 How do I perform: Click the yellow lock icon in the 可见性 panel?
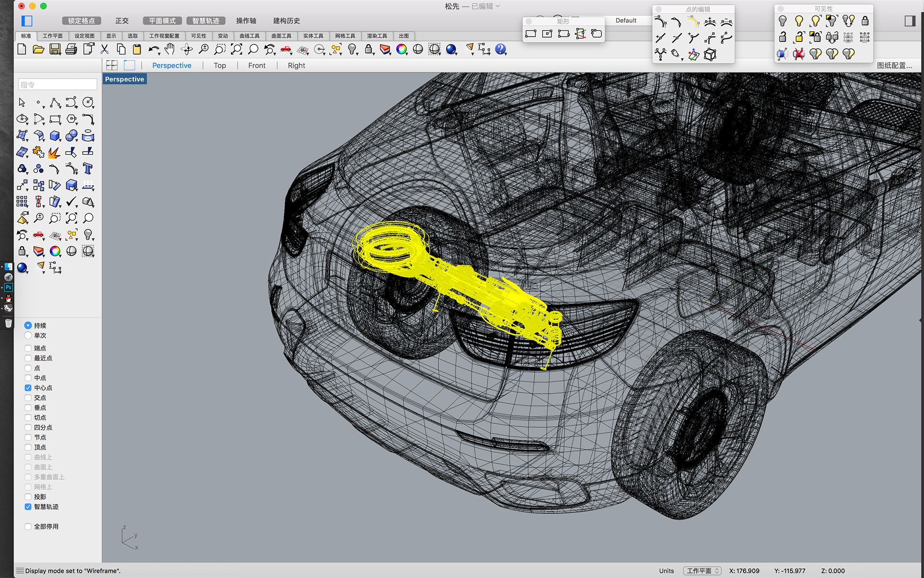pyautogui.click(x=799, y=37)
